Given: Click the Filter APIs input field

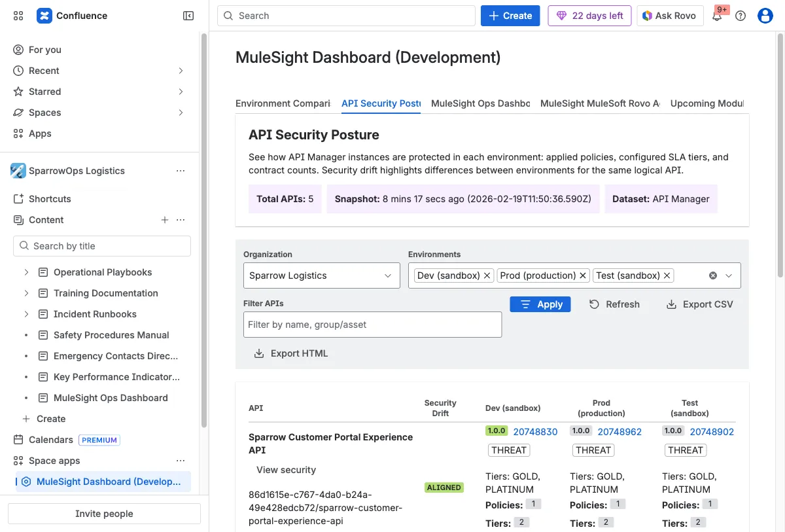Looking at the screenshot, I should (372, 325).
